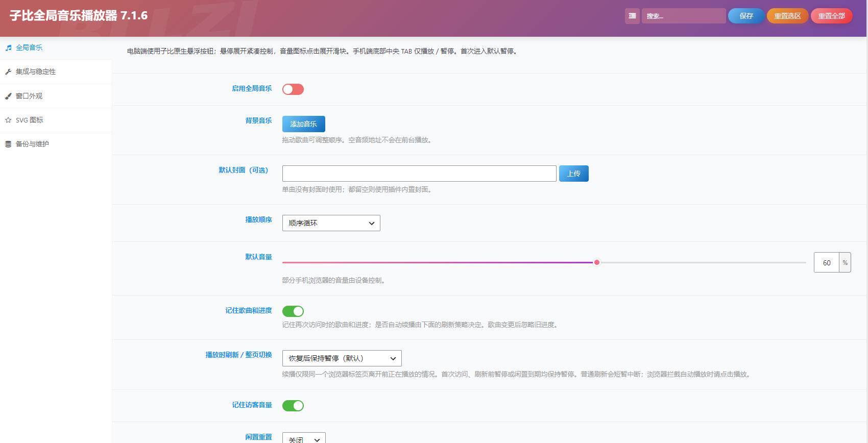This screenshot has height=443, width=868.
Task: Toggle the 启用全局音乐 switch
Action: [293, 89]
